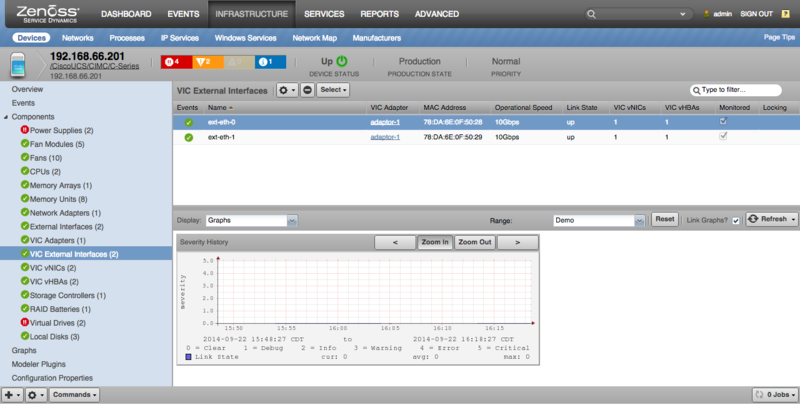Image resolution: width=800 pixels, height=405 pixels.
Task: Open the bottom gear settings dropdown
Action: point(36,395)
